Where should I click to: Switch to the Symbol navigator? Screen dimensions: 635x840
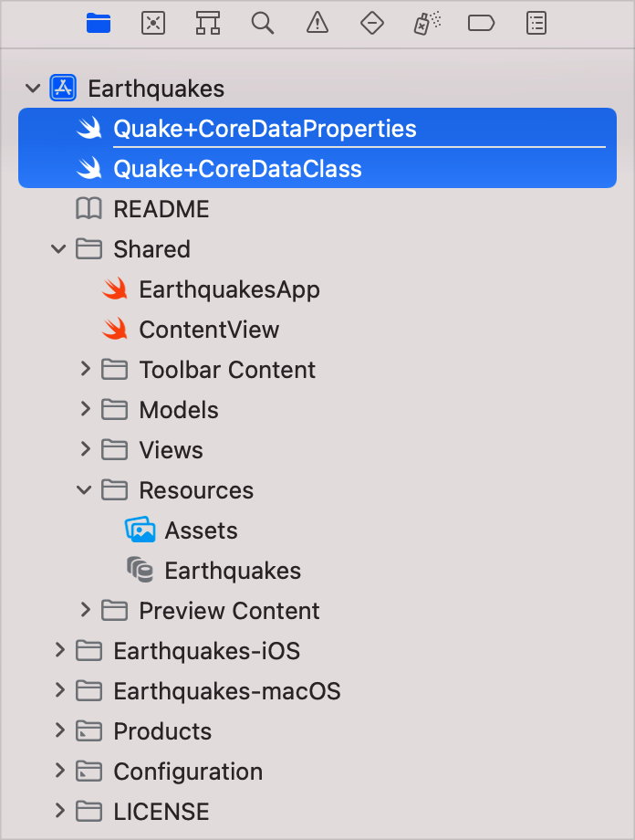tap(208, 24)
